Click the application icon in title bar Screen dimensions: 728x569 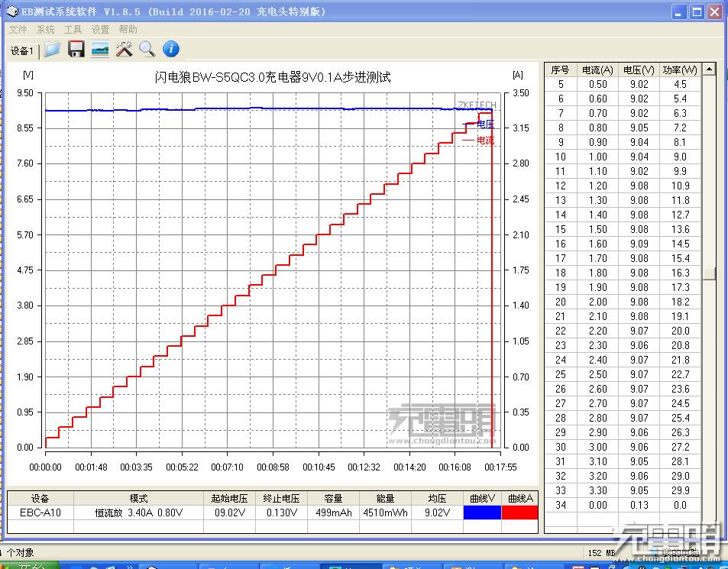12,11
